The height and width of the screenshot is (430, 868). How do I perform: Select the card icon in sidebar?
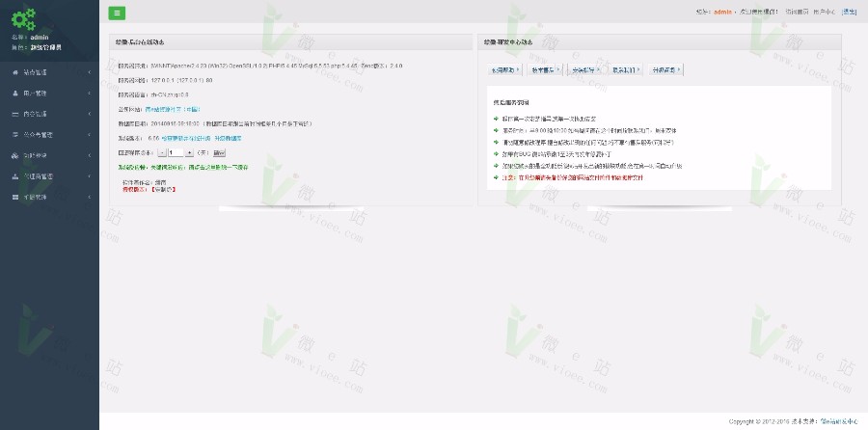pyautogui.click(x=14, y=114)
